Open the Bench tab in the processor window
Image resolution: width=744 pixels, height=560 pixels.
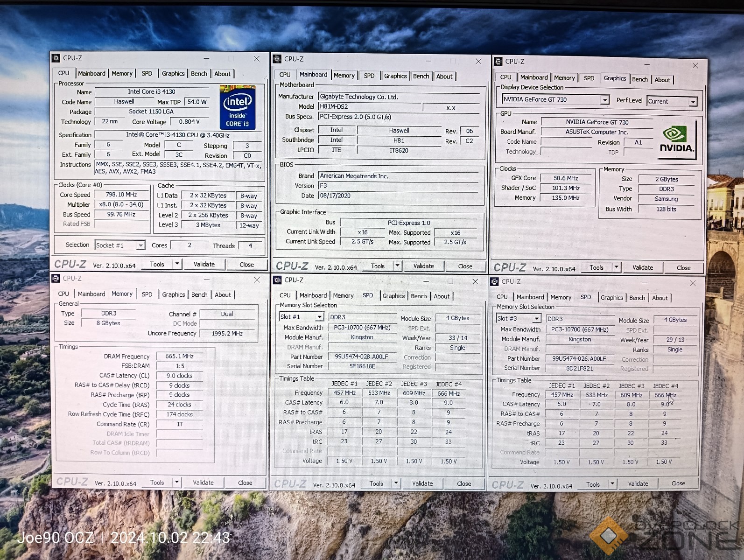pos(199,74)
